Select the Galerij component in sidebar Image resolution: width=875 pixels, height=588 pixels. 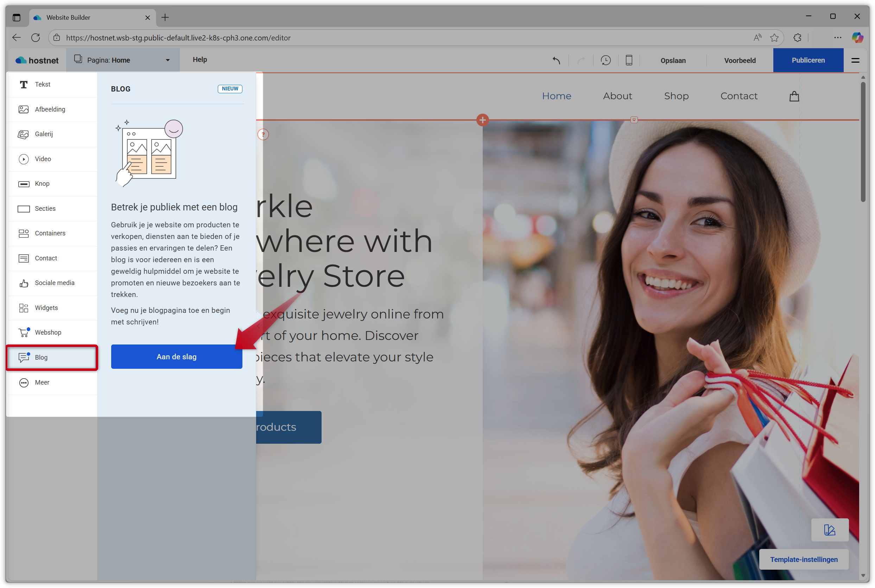point(44,134)
